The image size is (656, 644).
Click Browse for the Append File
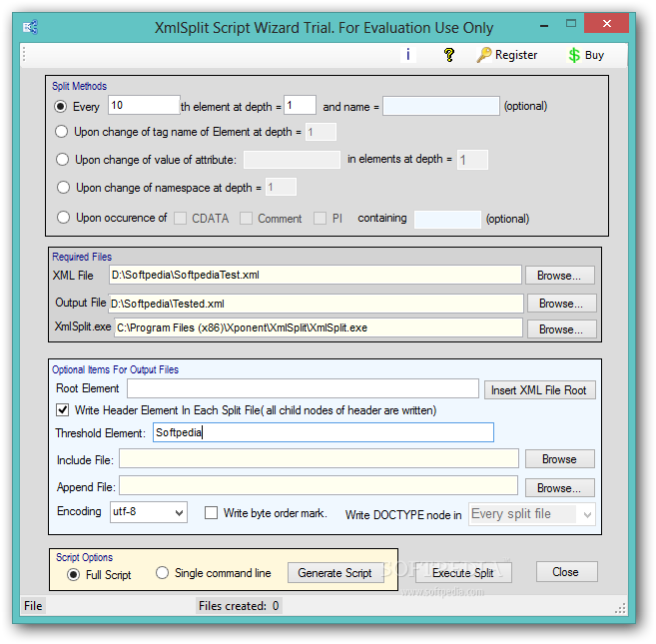point(560,487)
